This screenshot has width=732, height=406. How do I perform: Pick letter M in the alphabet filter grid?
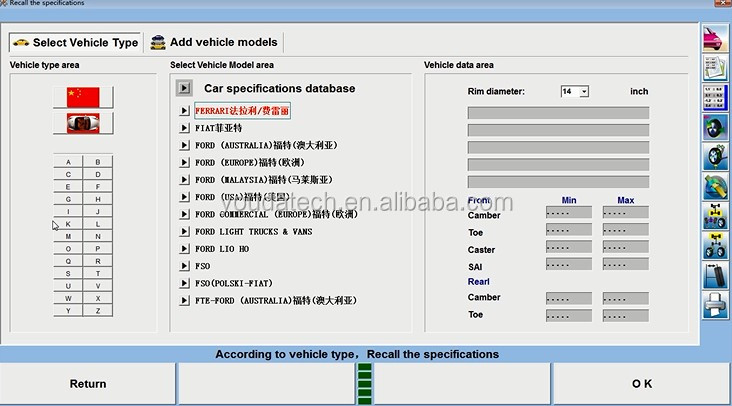[x=68, y=236]
